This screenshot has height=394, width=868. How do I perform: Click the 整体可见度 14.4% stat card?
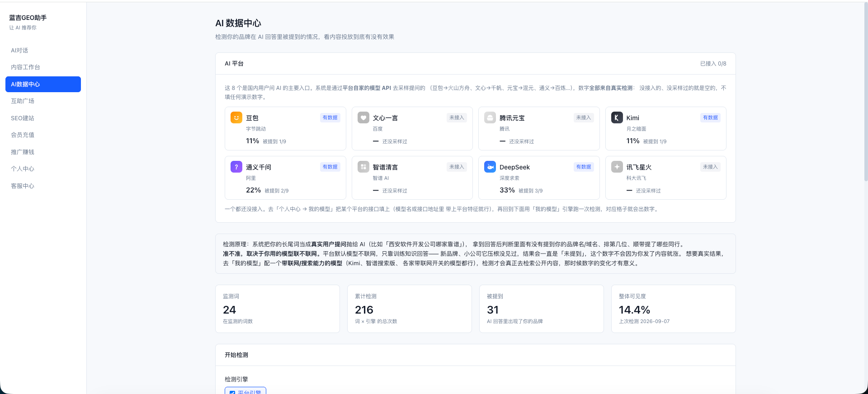674,309
